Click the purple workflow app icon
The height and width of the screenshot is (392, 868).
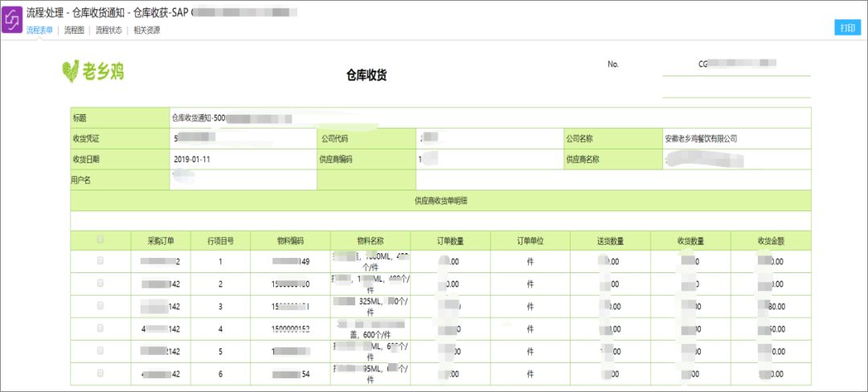(12, 20)
